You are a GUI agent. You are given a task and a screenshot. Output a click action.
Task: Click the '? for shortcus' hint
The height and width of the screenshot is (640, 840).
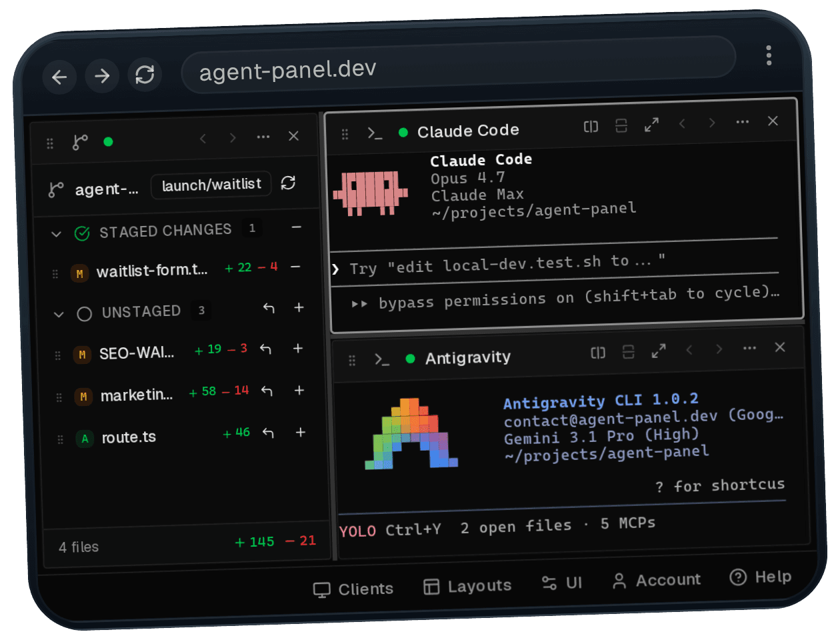[720, 485]
